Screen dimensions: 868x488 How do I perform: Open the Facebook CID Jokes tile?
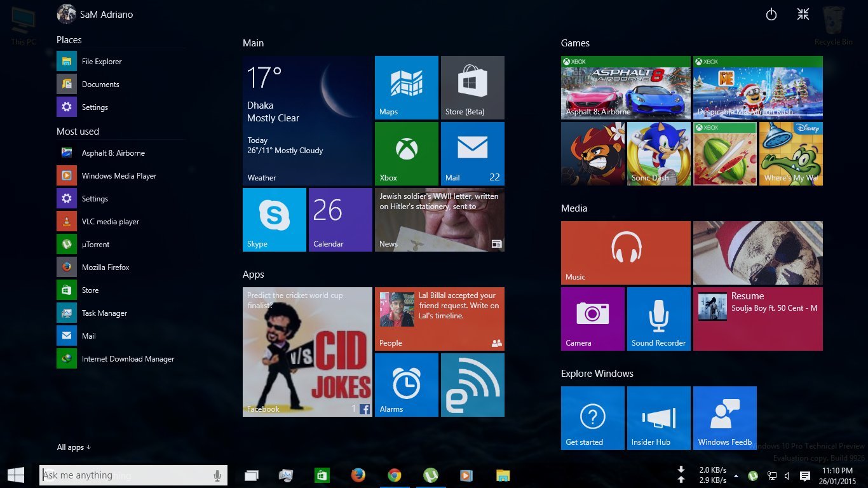click(x=308, y=352)
